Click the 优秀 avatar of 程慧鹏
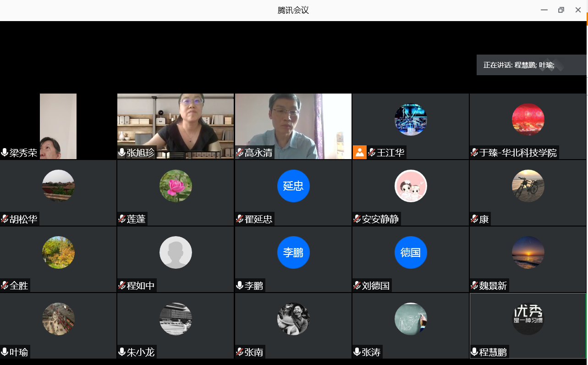This screenshot has height=365, width=588. coord(528,319)
